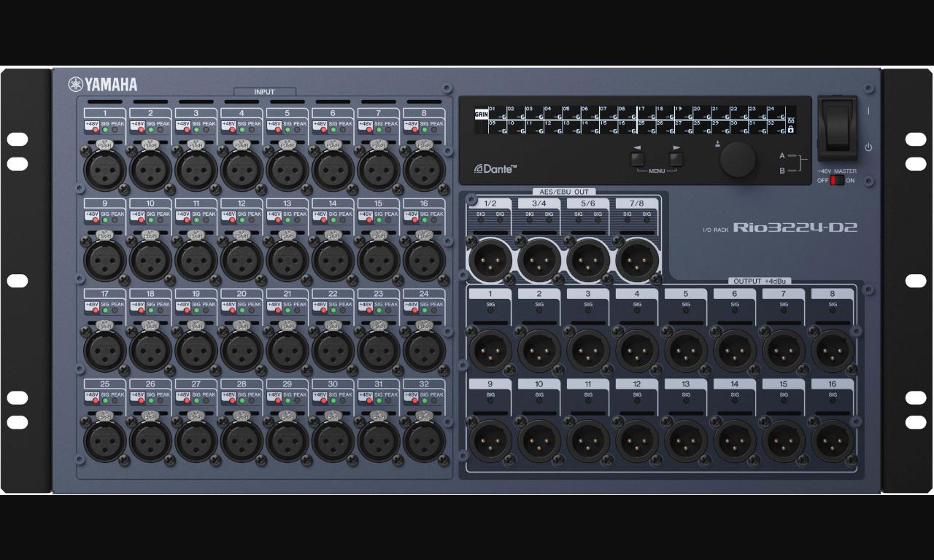Image resolution: width=934 pixels, height=560 pixels.
Task: Click the XLR input 17 connector
Action: pos(105,351)
